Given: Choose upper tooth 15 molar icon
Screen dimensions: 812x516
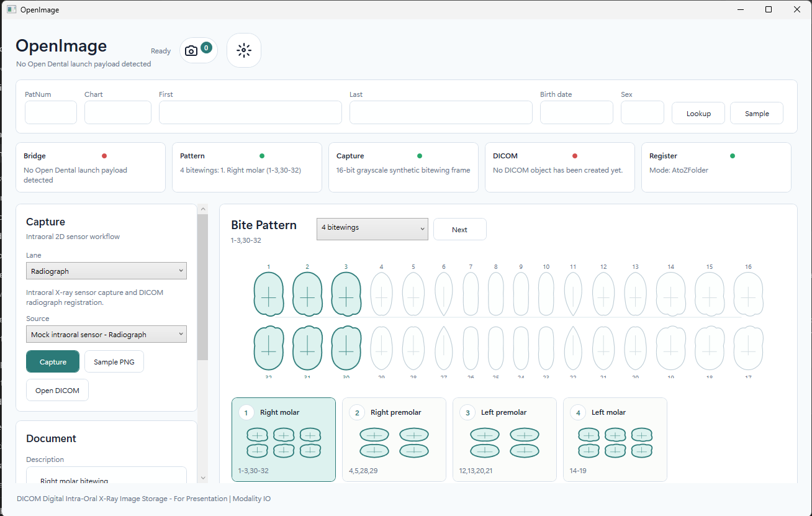Looking at the screenshot, I should (x=710, y=294).
